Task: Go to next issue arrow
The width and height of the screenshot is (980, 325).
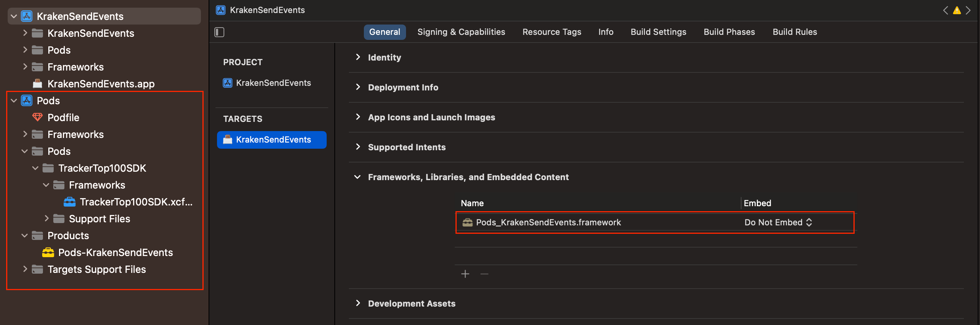Action: tap(968, 10)
